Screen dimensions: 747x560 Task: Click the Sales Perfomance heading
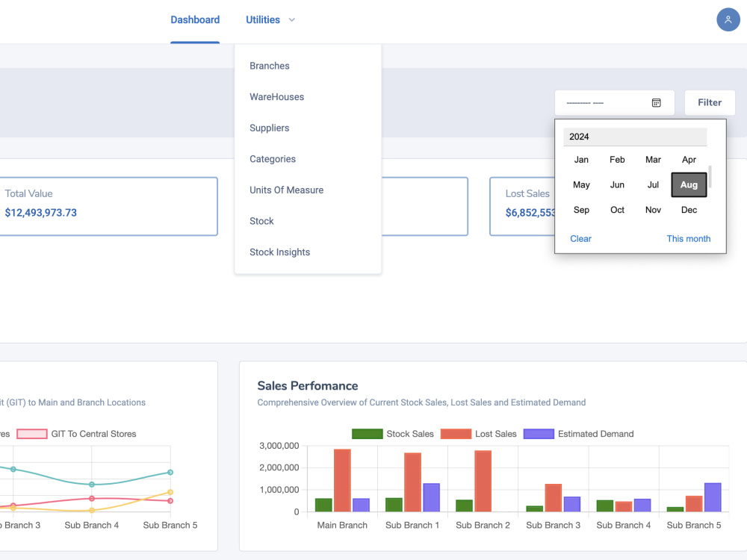tap(307, 386)
